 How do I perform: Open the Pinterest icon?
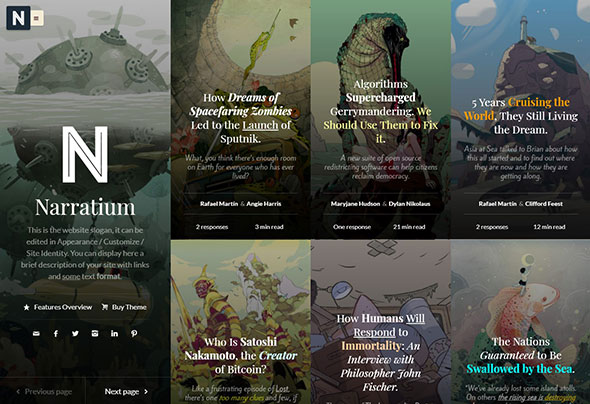(x=134, y=333)
